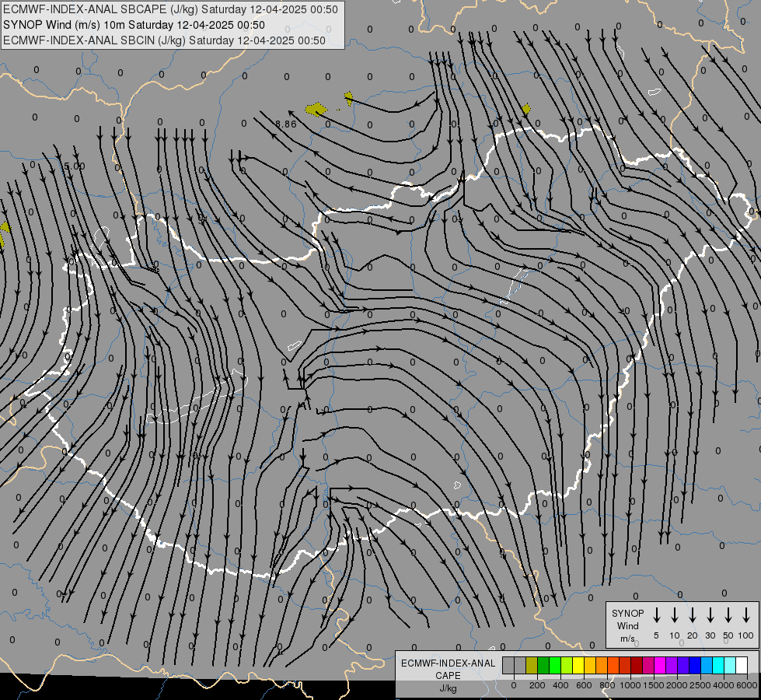Click the 10 m/s wind arrow in legend
Viewport: 761px width, 700px height.
tap(675, 615)
